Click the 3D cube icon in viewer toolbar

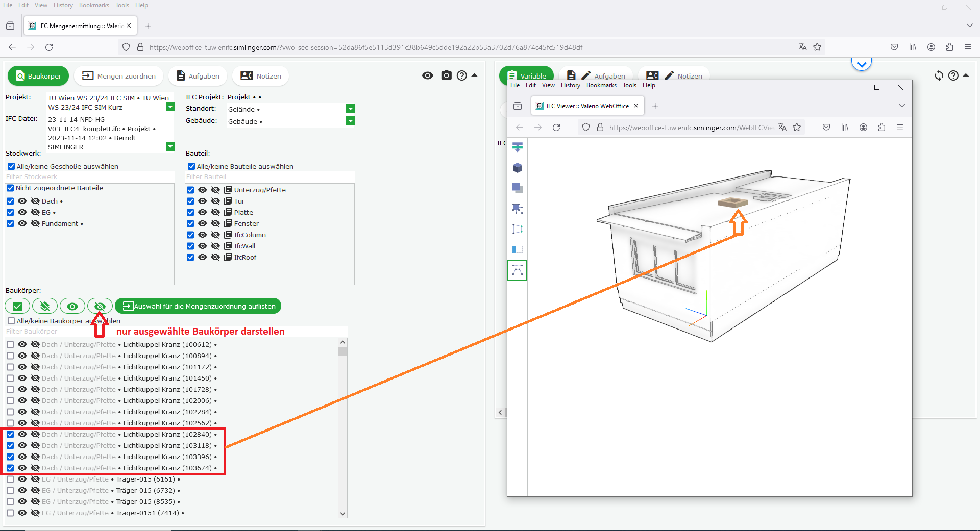click(517, 168)
